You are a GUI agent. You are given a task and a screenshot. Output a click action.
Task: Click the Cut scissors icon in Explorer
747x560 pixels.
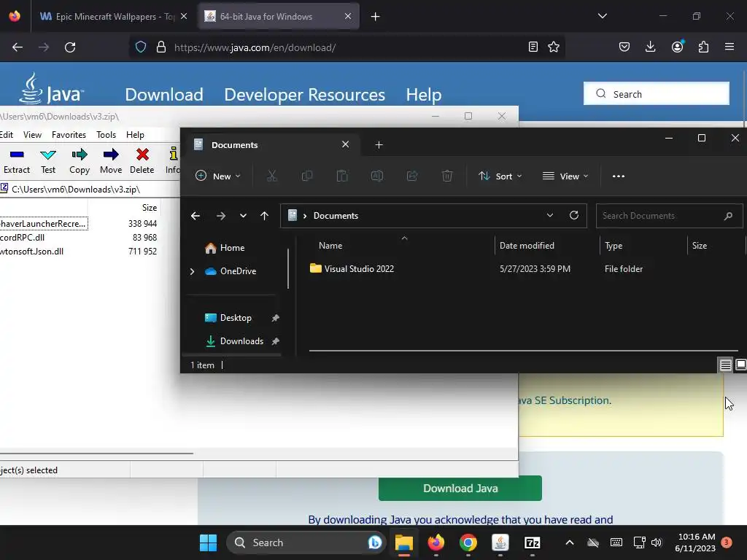272,176
